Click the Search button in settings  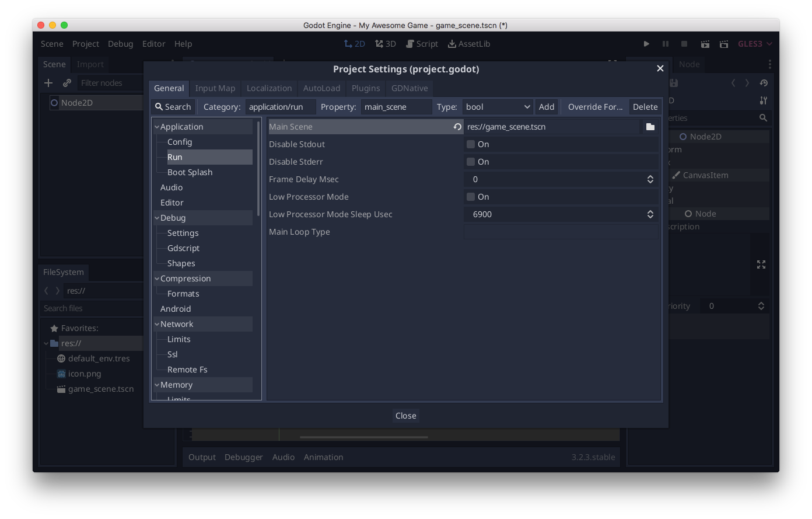tap(173, 107)
